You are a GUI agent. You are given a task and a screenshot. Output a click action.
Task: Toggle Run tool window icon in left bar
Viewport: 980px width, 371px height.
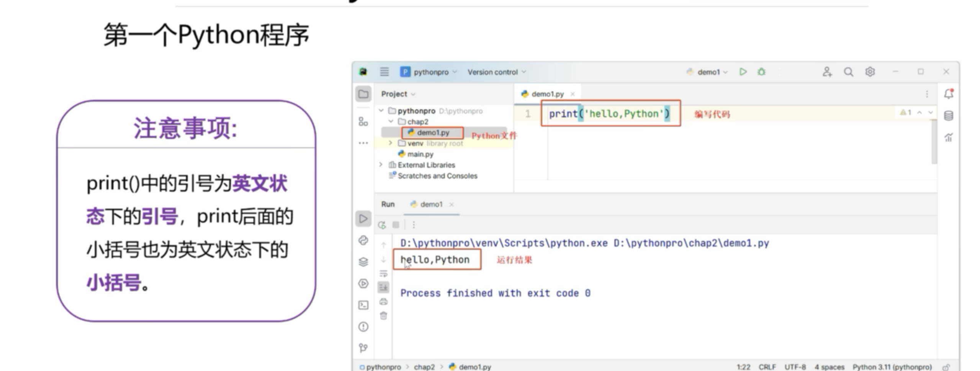click(x=363, y=219)
